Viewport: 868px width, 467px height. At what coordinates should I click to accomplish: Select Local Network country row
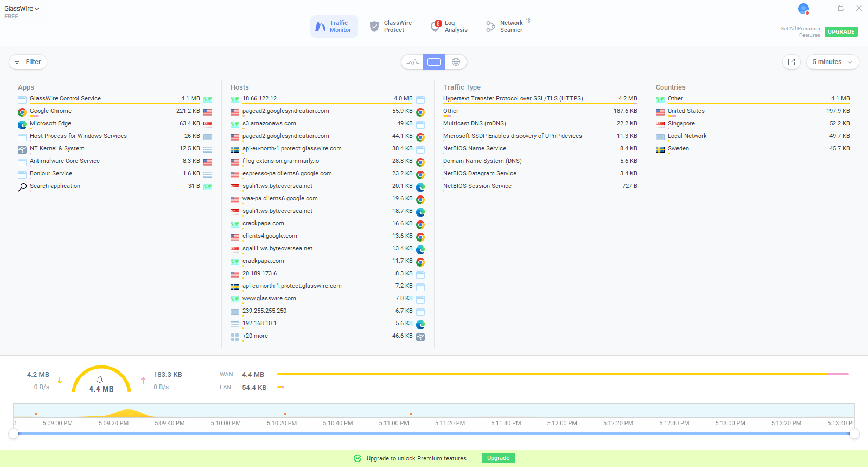753,136
